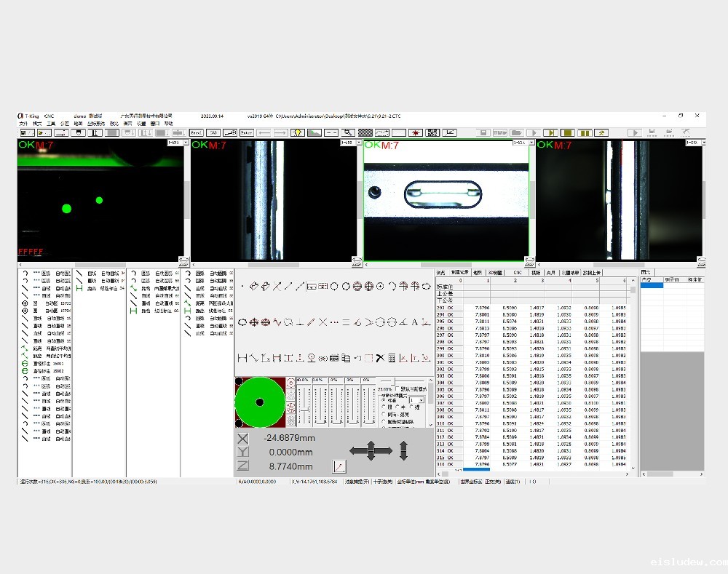
Task: Select the first radio button in mode group
Action: coord(384,400)
